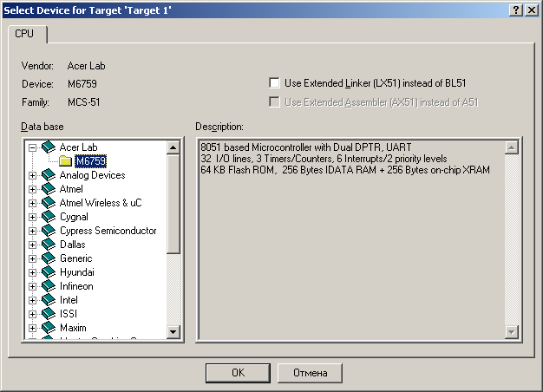The height and width of the screenshot is (392, 543).
Task: Select Cypress Semiconductor label
Action: pyautogui.click(x=108, y=231)
